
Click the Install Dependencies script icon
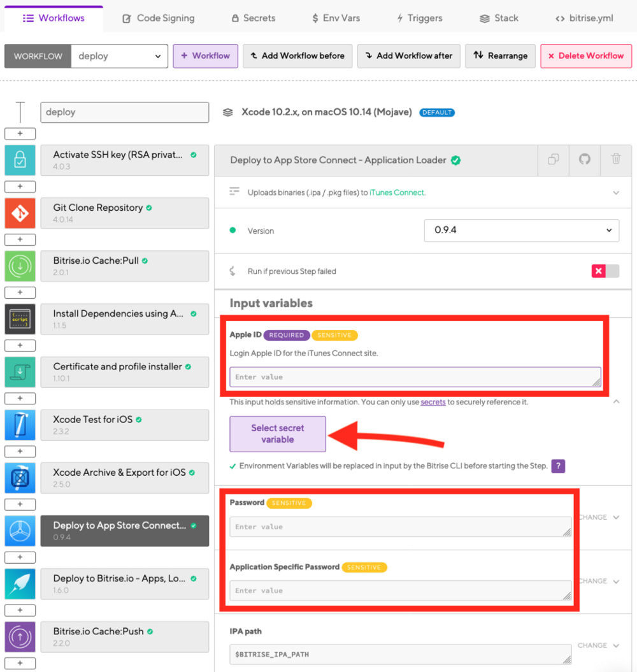[x=20, y=319]
